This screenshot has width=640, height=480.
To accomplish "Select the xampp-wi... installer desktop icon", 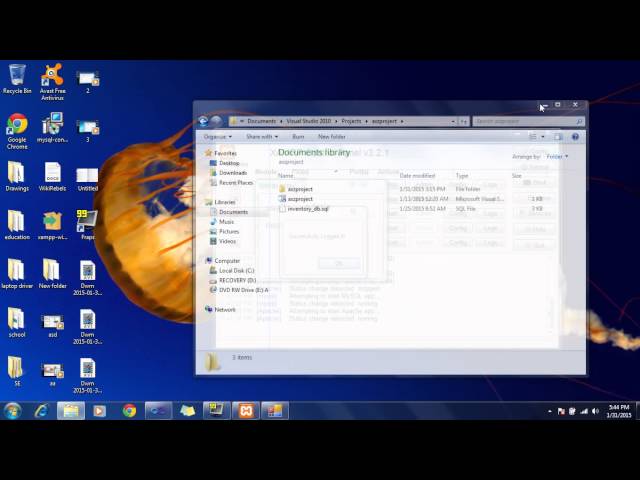I will click(x=52, y=225).
